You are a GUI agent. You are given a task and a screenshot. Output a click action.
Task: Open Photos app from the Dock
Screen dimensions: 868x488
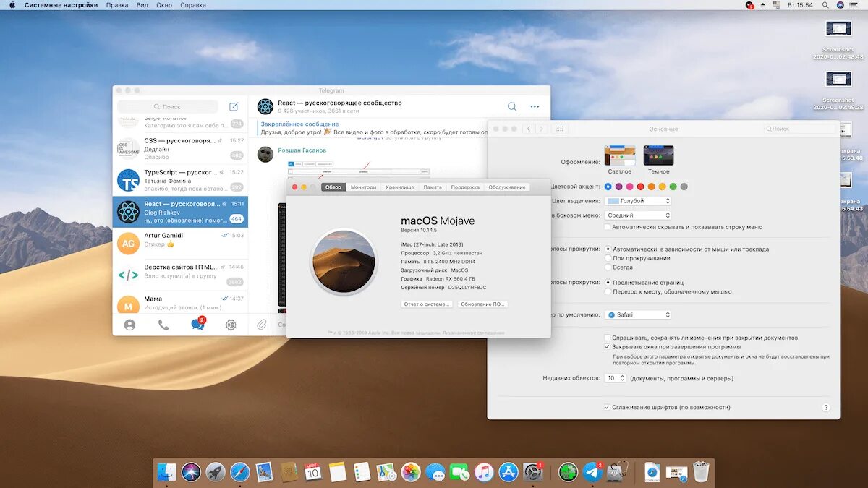411,472
